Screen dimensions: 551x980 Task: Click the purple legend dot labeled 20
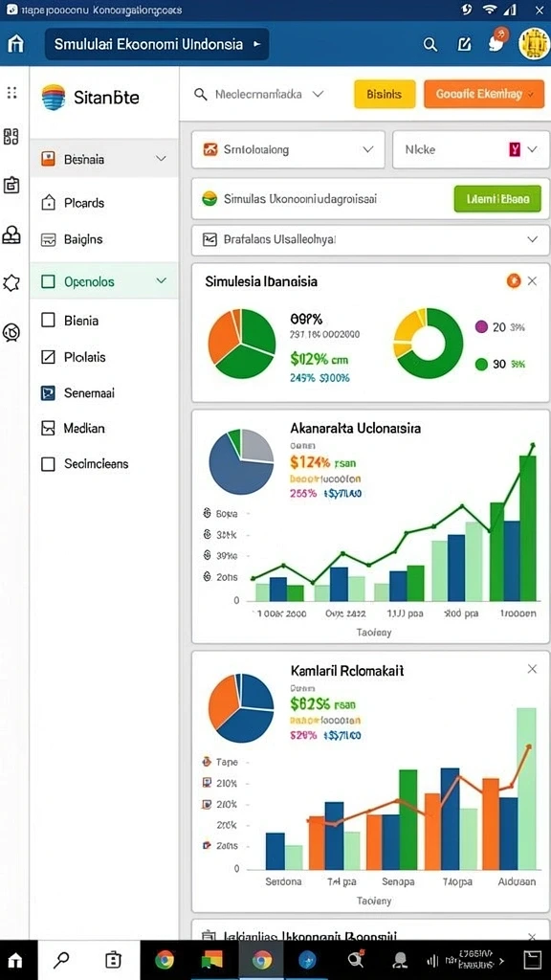coord(482,326)
